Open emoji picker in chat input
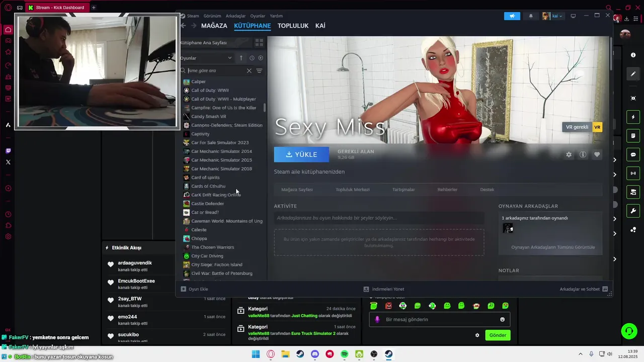This screenshot has width=644, height=362. (502, 320)
